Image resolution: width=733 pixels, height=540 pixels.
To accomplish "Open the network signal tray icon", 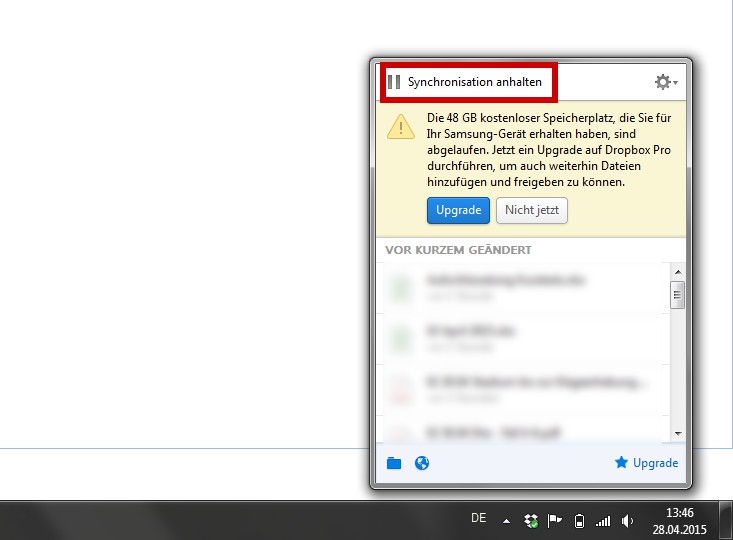I will pyautogui.click(x=603, y=520).
